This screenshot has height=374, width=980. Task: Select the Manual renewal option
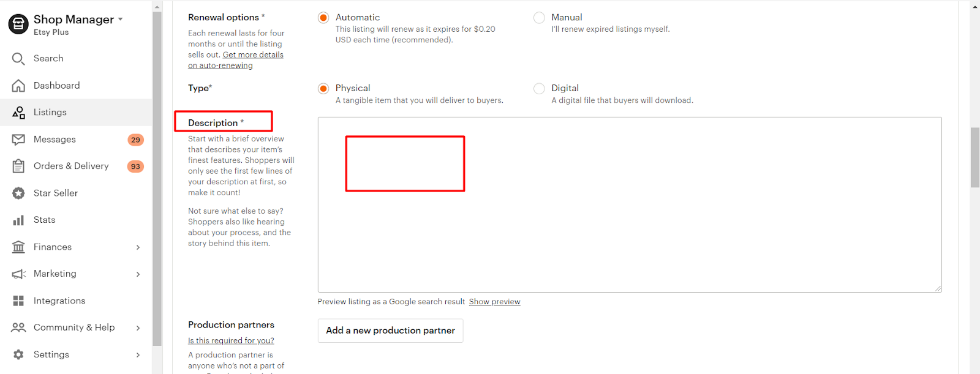[539, 18]
